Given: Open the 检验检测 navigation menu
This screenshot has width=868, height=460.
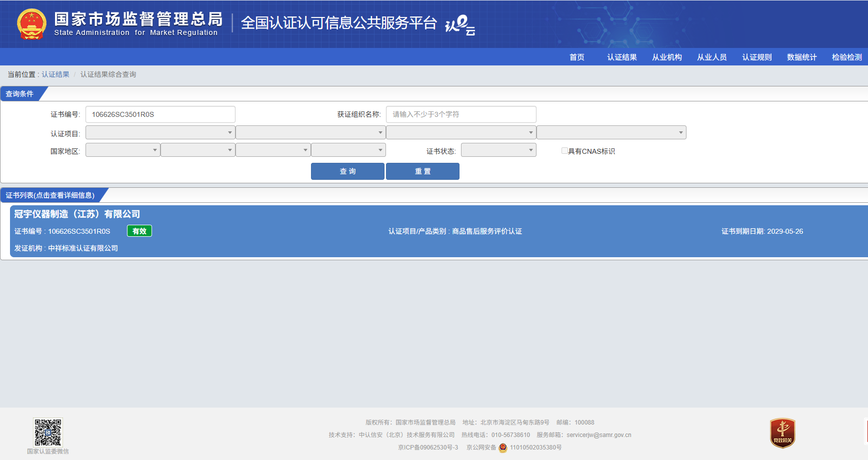Looking at the screenshot, I should pyautogui.click(x=847, y=57).
